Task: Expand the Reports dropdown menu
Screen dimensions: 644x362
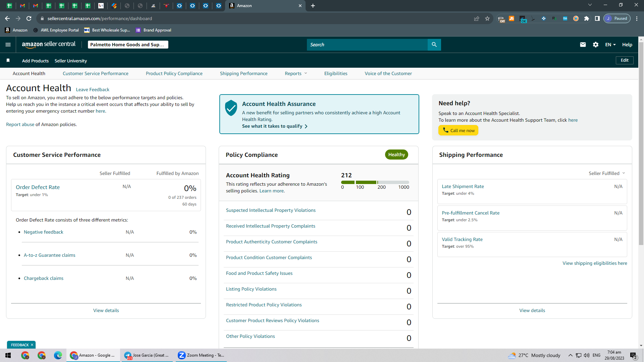Action: [x=296, y=73]
